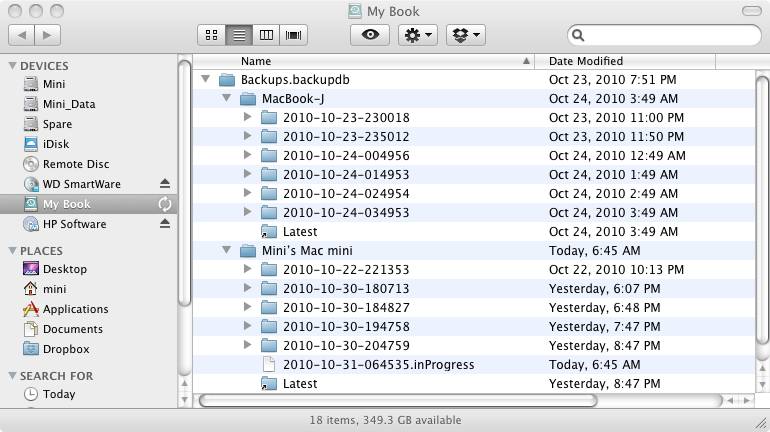Viewport: 770px width, 432px height.
Task: Switch to list view
Action: click(x=239, y=35)
